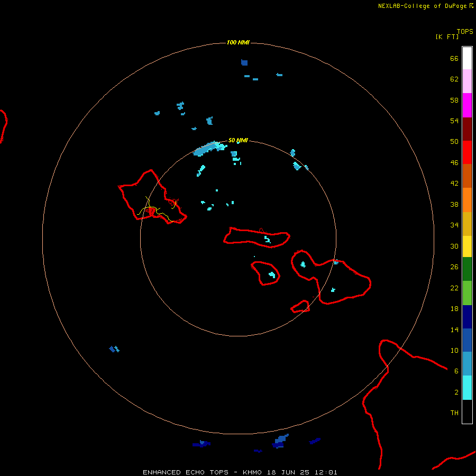Click the 'ENHANCED ECHO TOPS' product title

point(186,472)
